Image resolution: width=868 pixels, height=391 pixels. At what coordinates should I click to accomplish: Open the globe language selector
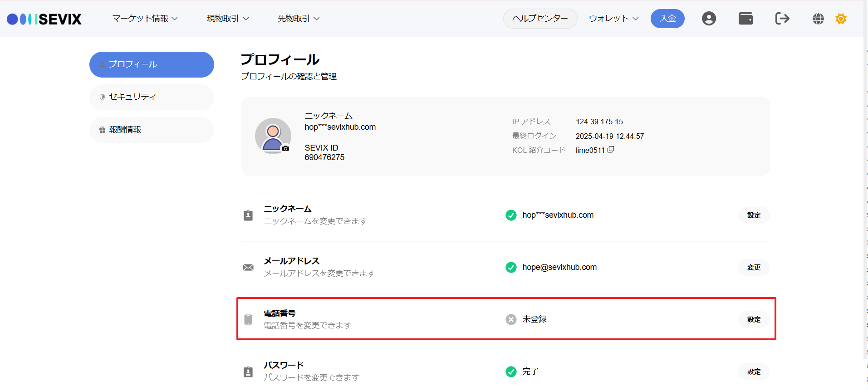(818, 19)
